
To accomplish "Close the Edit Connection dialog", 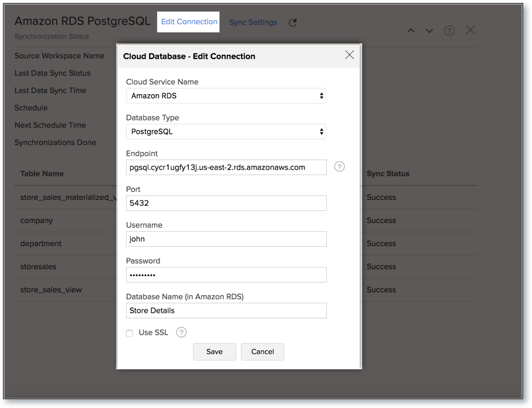I will (349, 55).
